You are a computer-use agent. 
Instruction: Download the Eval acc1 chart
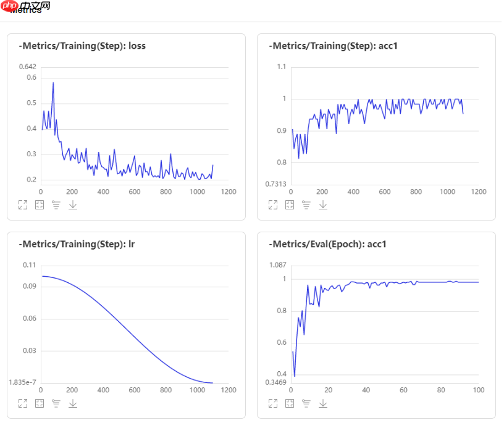[x=323, y=403]
